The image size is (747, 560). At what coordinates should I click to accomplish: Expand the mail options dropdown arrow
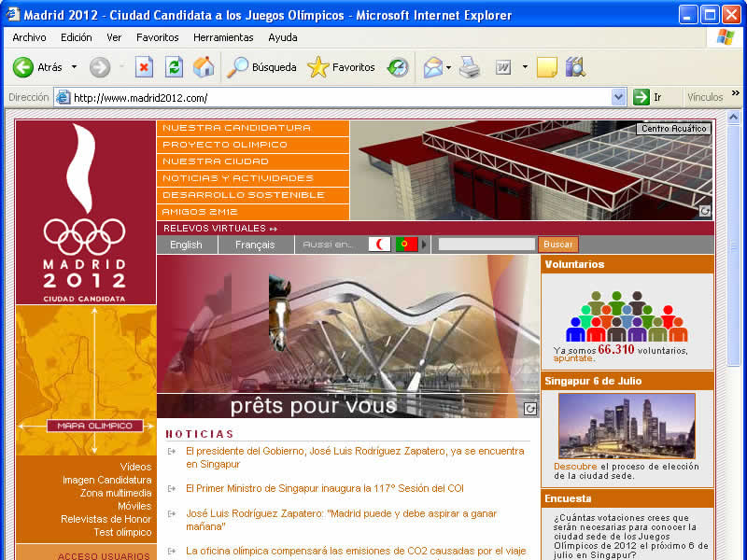tap(449, 67)
